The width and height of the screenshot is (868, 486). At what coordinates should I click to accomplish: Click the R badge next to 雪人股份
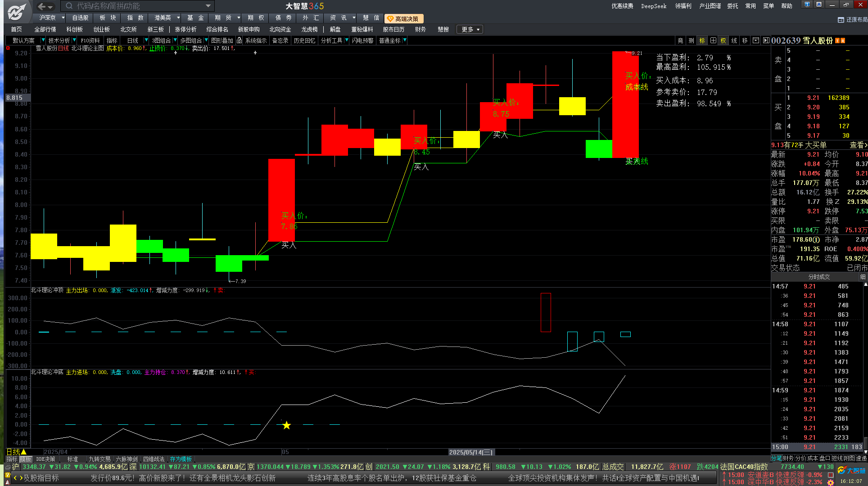coord(843,41)
